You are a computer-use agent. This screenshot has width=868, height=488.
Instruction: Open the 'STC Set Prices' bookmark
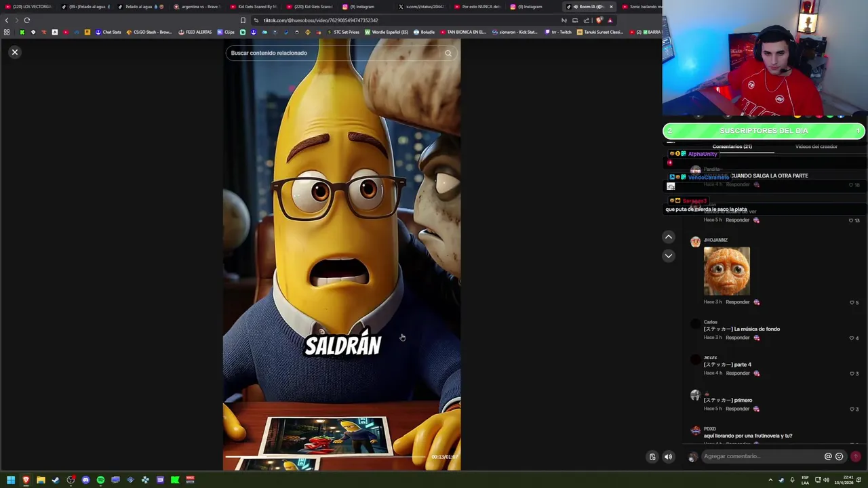[x=342, y=32]
